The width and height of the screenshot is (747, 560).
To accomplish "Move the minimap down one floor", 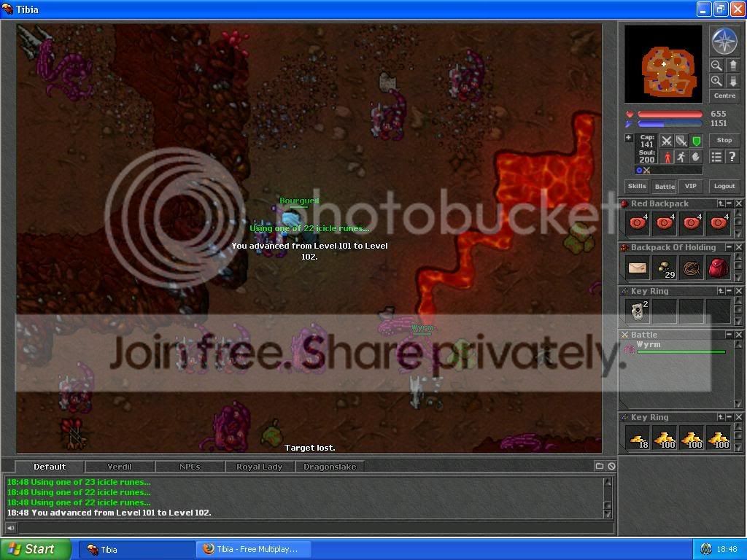I will pyautogui.click(x=733, y=81).
